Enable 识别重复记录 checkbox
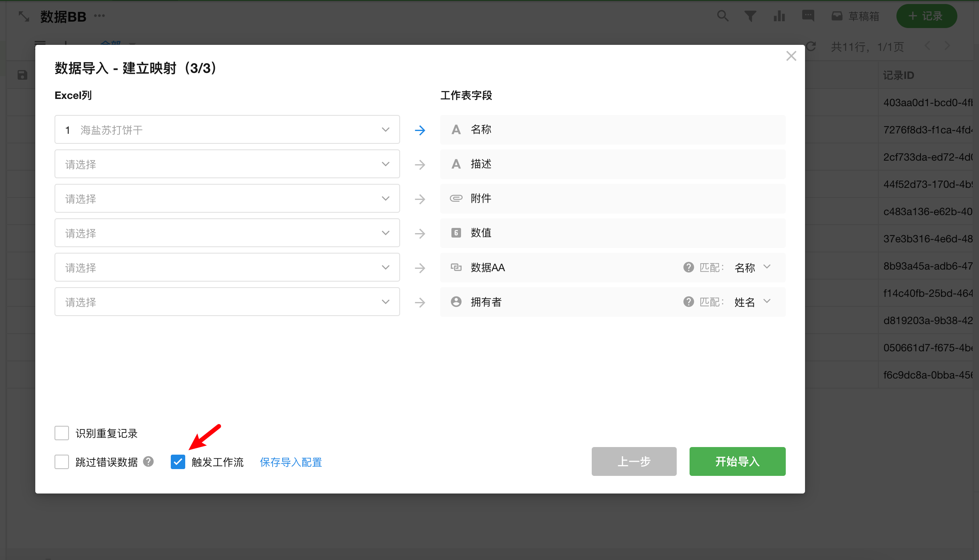979x560 pixels. click(x=62, y=433)
